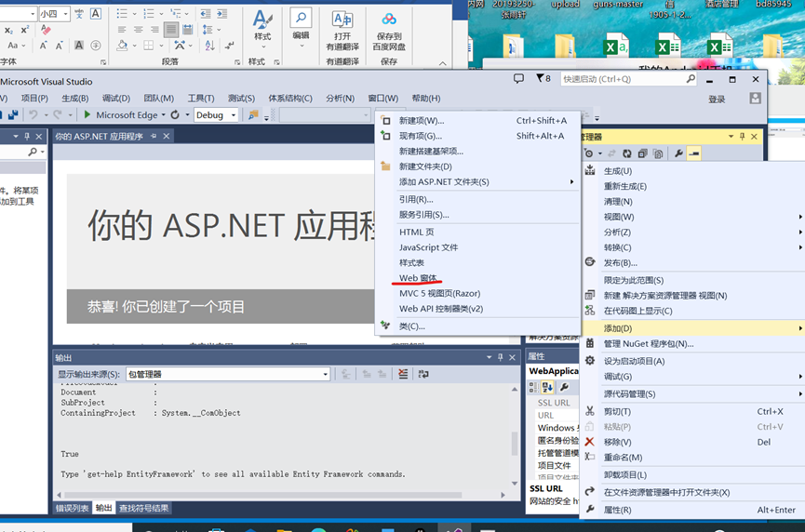Click the Word increase indent icon
Viewport: 805px width, 532px height.
[x=221, y=14]
